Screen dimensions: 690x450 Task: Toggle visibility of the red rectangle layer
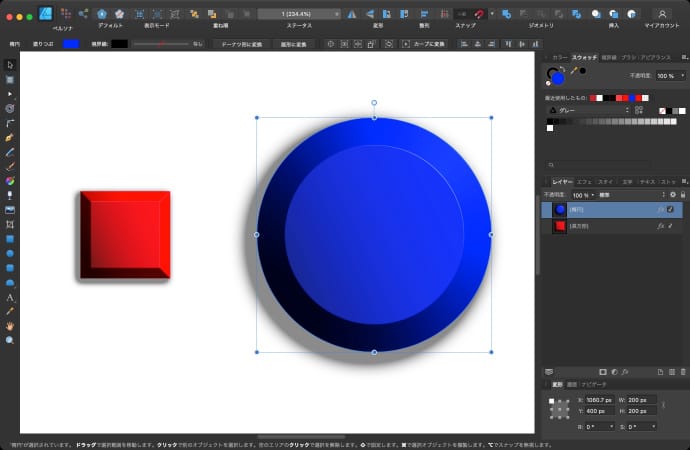click(671, 227)
